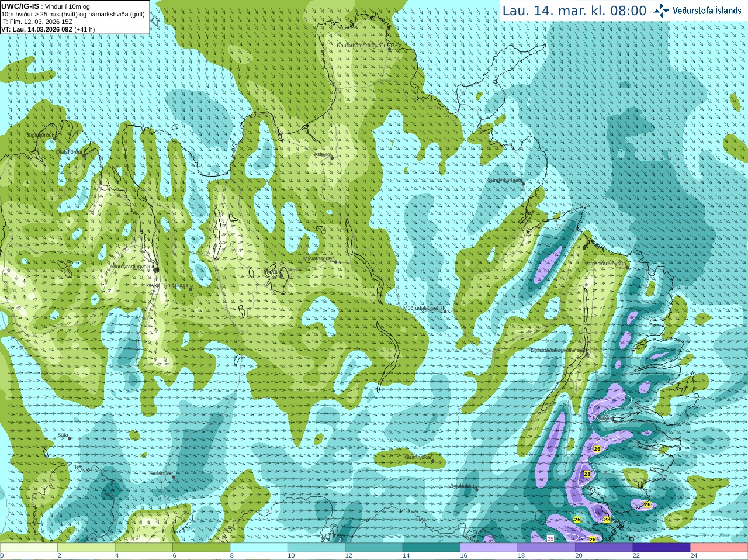Click the 'IT: Fim. 12. 03. 2026 15Z' line
The width and height of the screenshot is (748, 560).
[37, 22]
